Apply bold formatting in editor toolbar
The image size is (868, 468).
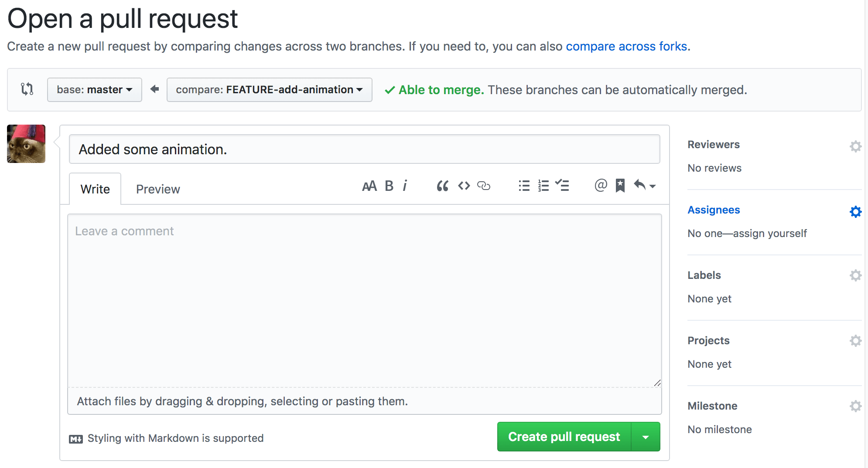point(389,186)
